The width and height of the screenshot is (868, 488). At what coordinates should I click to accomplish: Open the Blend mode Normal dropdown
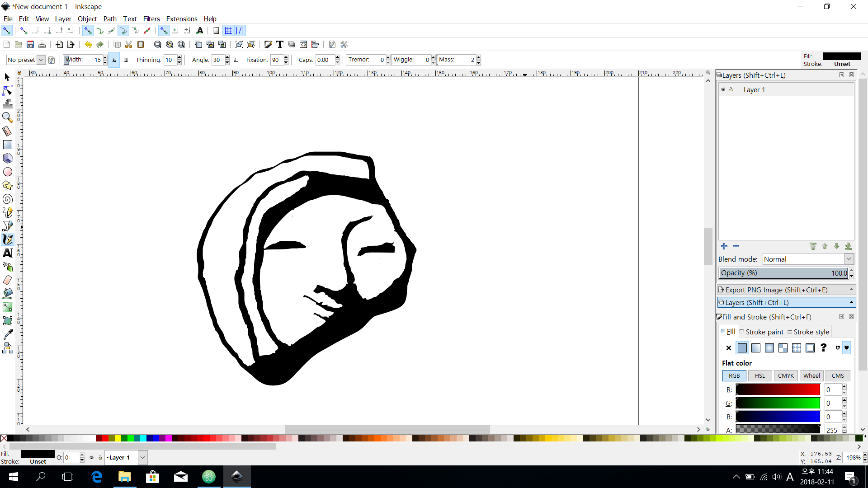(x=807, y=259)
